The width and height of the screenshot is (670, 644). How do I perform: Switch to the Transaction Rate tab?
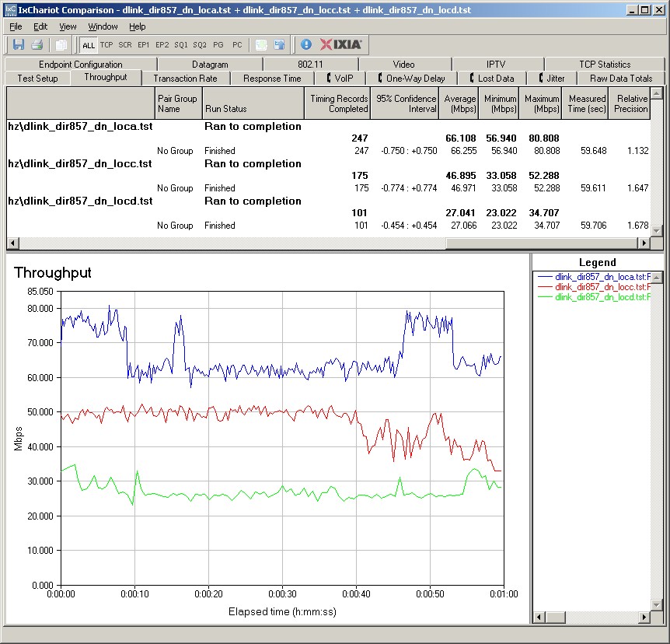185,79
